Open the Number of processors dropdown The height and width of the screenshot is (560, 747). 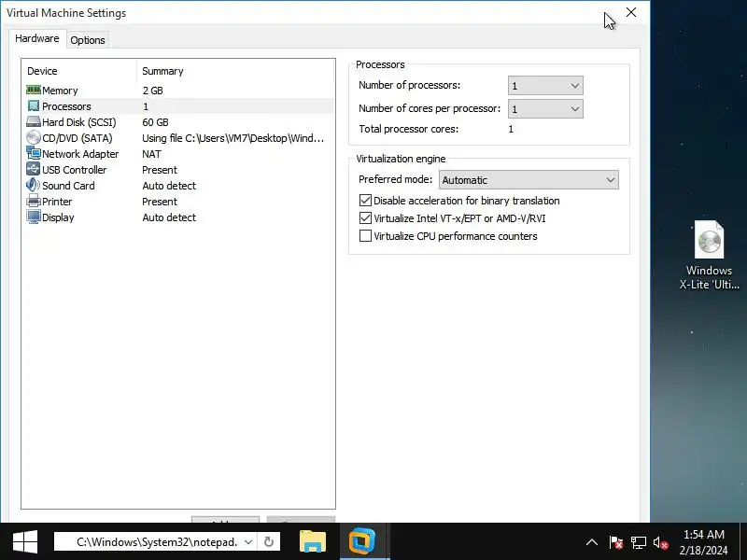545,86
